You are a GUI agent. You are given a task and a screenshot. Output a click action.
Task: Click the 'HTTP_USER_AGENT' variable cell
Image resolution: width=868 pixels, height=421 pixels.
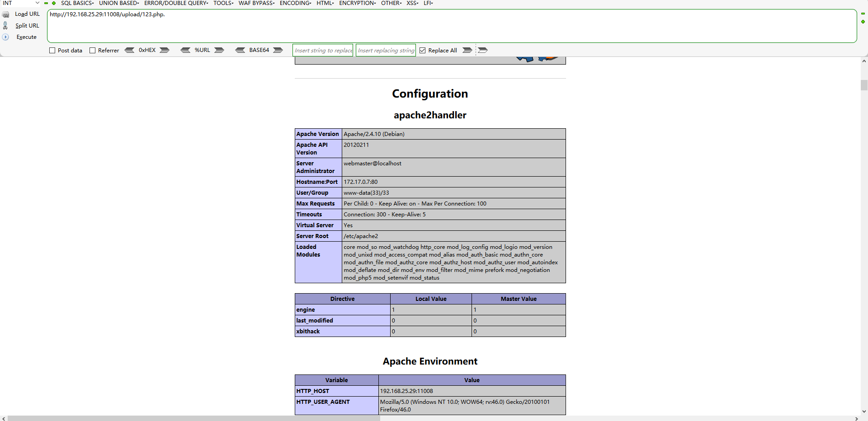coord(337,406)
